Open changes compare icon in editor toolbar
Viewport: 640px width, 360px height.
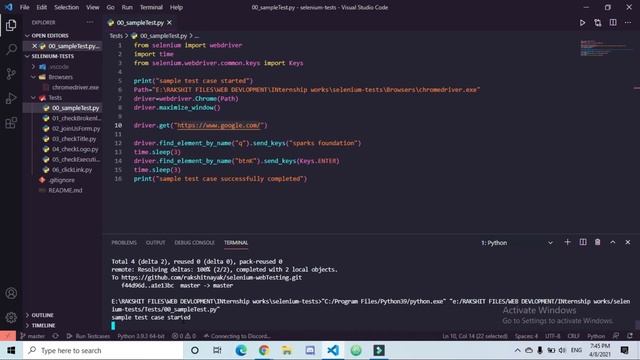coord(598,23)
